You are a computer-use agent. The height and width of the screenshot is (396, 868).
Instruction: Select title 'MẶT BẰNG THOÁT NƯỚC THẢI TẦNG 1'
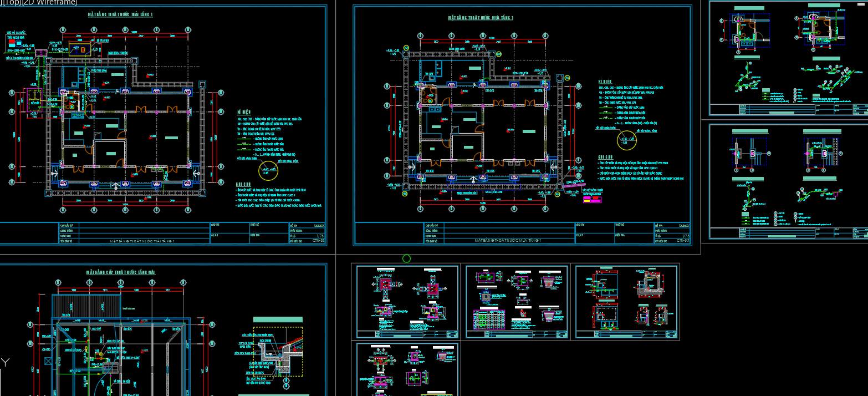[121, 15]
